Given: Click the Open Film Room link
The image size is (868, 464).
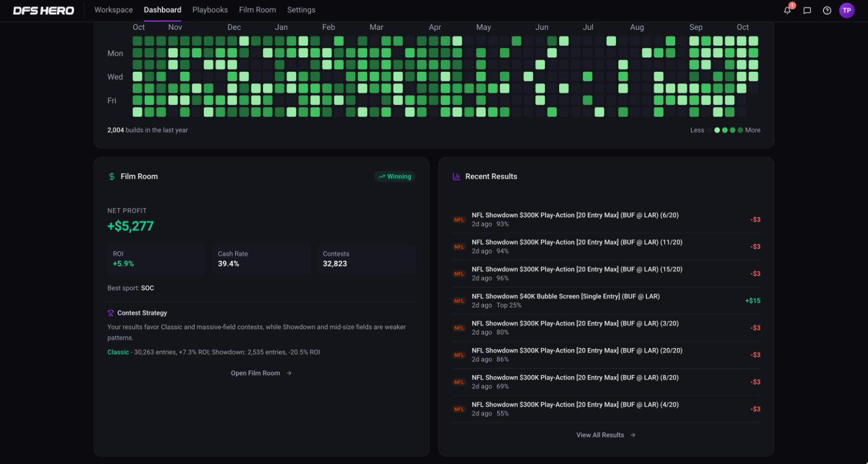Looking at the screenshot, I should click(x=261, y=373).
